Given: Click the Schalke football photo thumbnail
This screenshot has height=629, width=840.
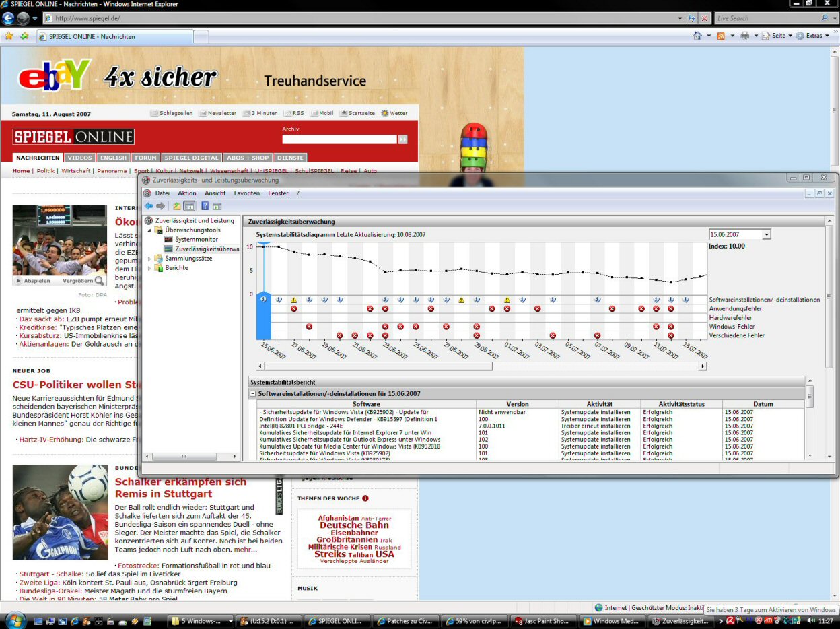Looking at the screenshot, I should [60, 512].
